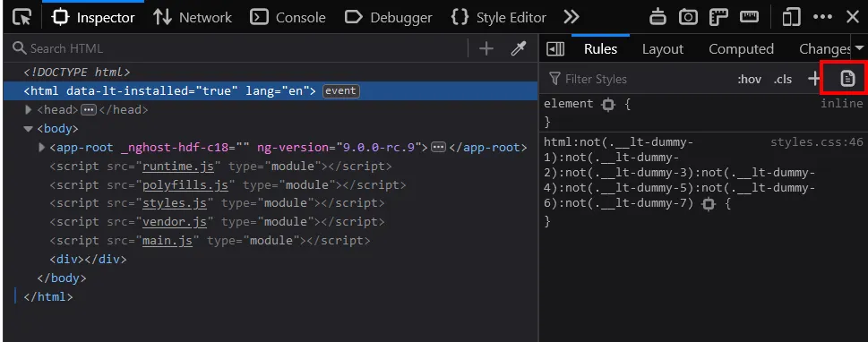Toggle Responsive Design Mode icon
This screenshot has height=342, width=868.
tap(792, 17)
